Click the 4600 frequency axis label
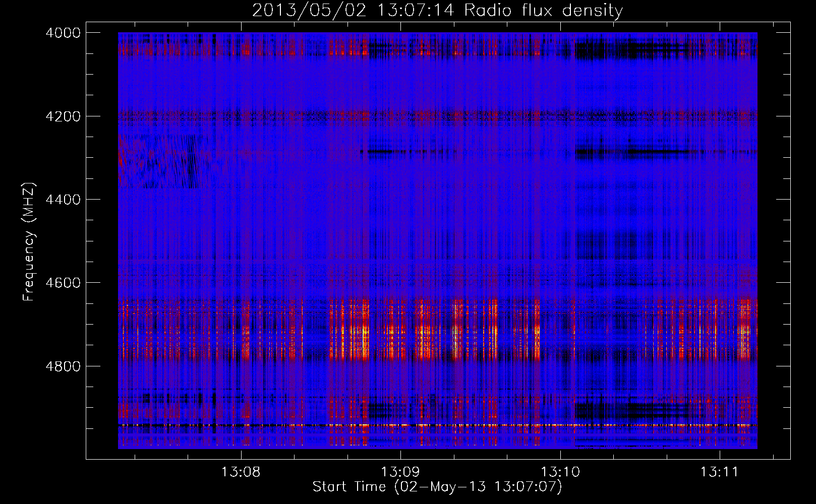 pos(63,283)
